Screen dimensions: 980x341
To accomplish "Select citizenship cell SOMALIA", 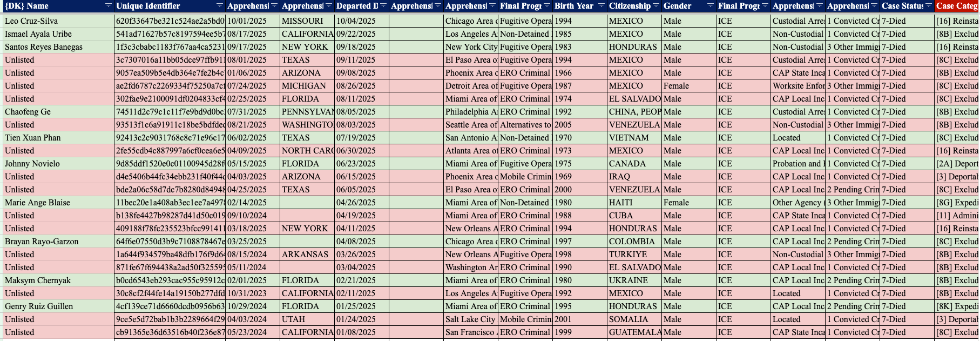I will (634, 319).
